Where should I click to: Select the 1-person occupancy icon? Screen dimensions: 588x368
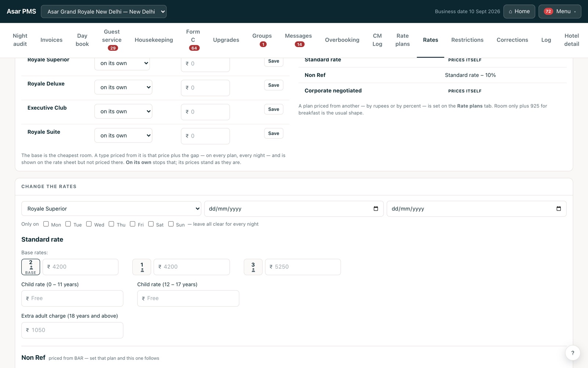pos(142,267)
